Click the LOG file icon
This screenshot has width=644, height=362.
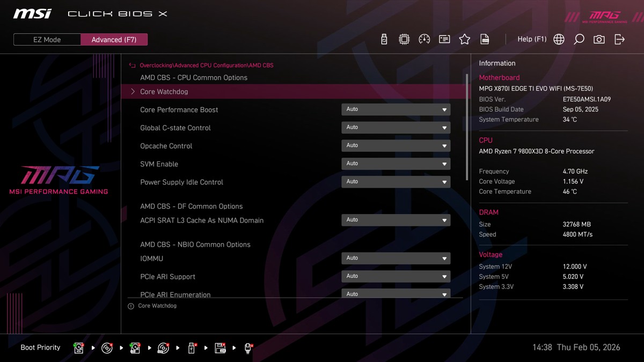tap(485, 39)
